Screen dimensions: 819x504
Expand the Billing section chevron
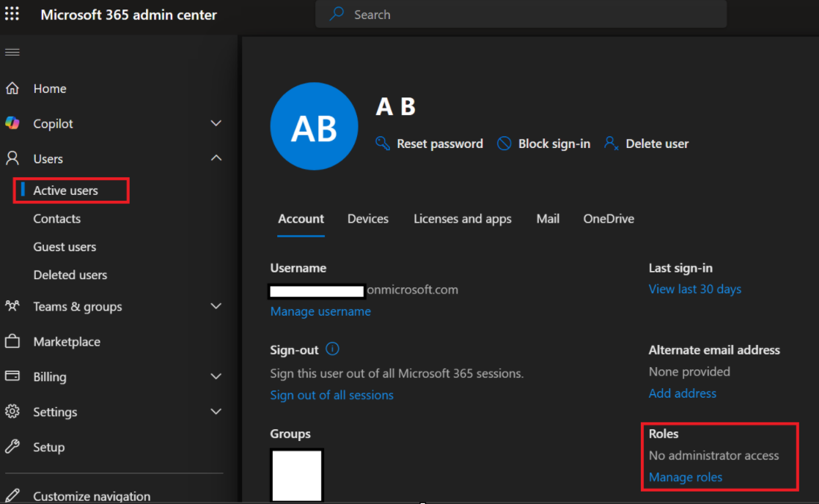[216, 377]
